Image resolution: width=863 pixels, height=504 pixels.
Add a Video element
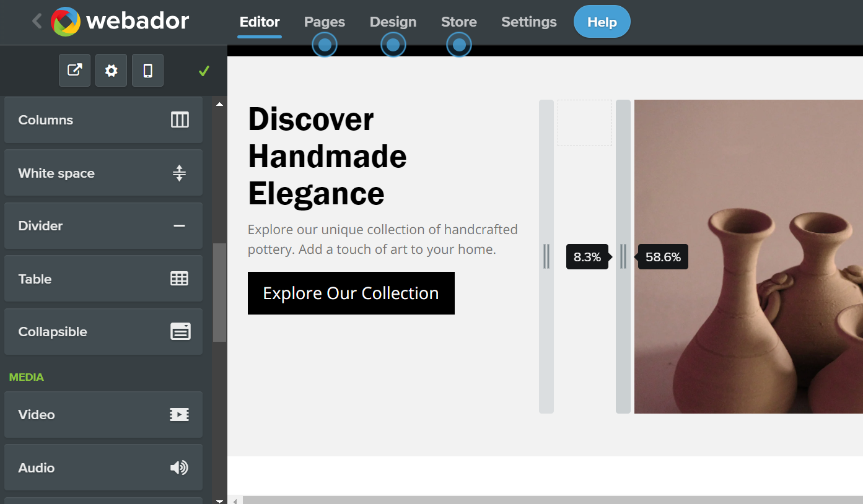(x=103, y=415)
